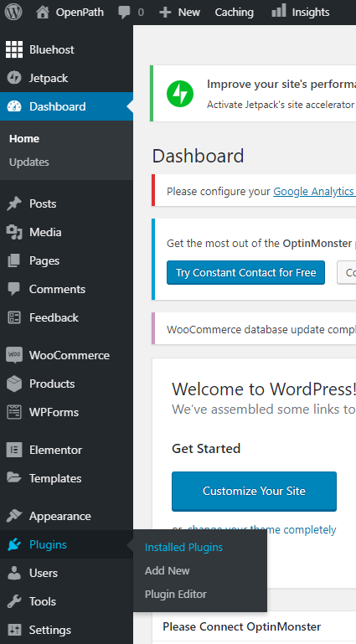Click the Dashboard gauge icon
This screenshot has height=644, width=356.
coord(14,106)
